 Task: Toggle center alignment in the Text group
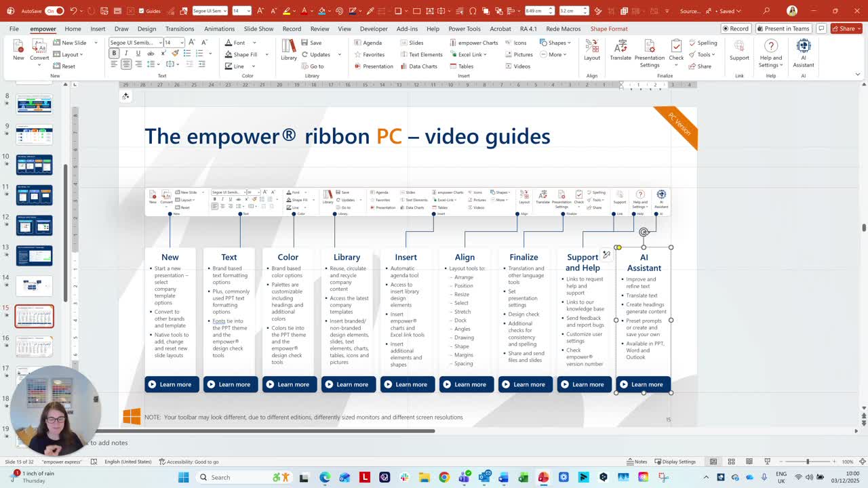126,64
